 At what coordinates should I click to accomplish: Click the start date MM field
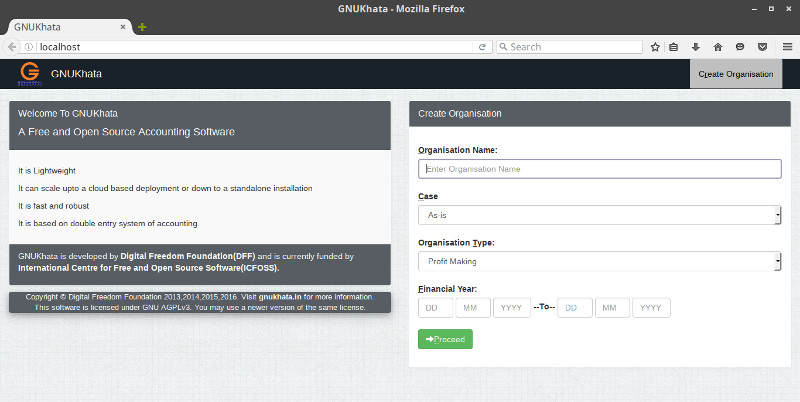pos(473,308)
